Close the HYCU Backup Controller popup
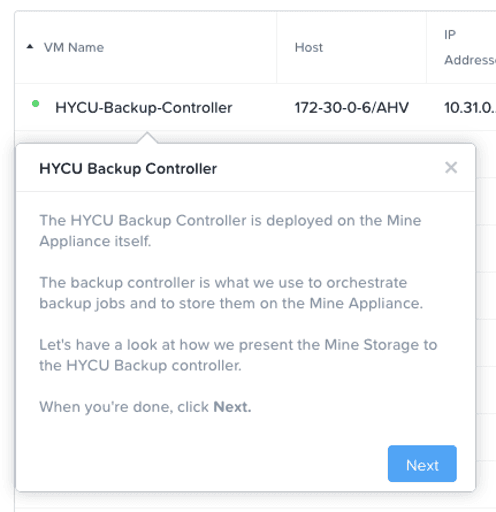The height and width of the screenshot is (512, 496). (x=451, y=167)
